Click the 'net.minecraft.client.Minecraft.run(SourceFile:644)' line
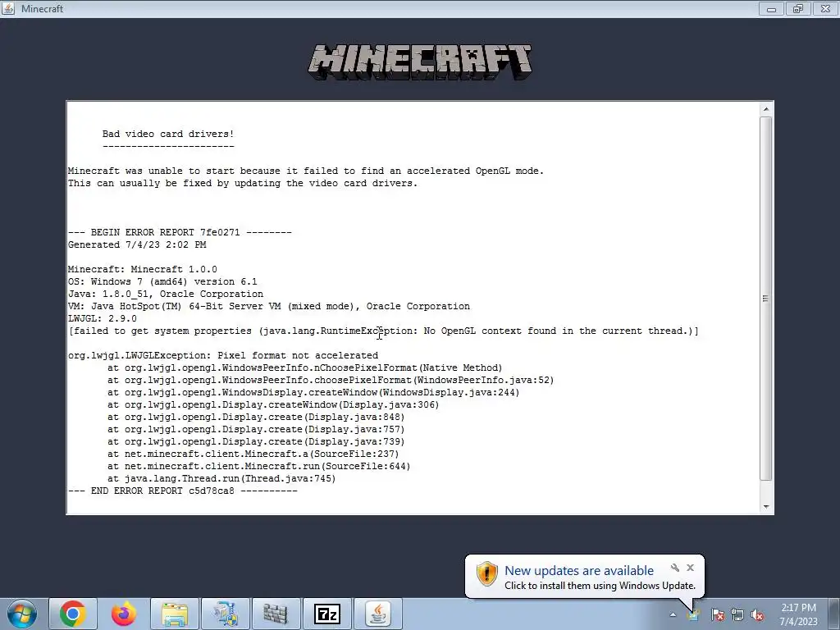 (x=258, y=467)
